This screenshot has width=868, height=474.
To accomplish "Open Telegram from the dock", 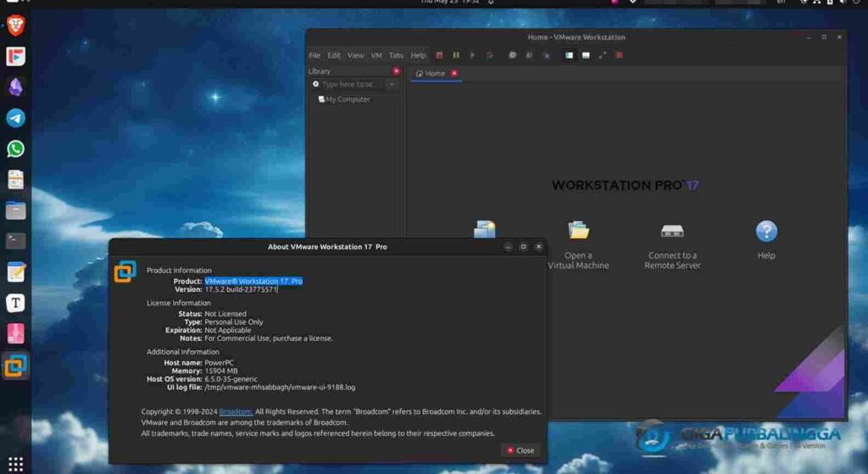I will tap(15, 118).
